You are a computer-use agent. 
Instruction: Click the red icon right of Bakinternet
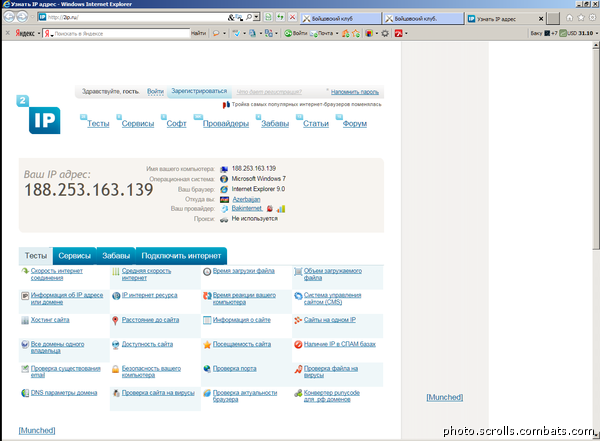click(270, 209)
